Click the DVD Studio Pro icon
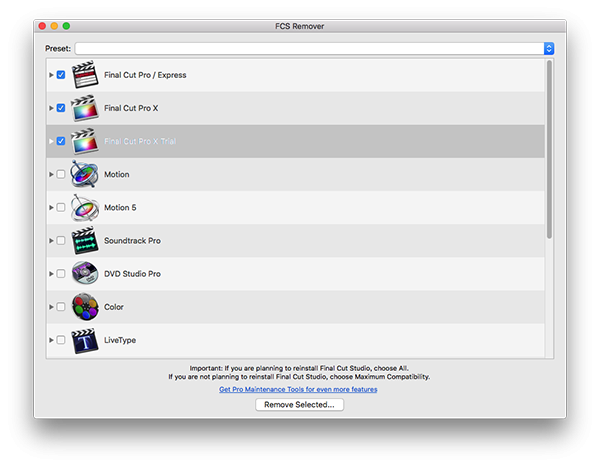 [85, 273]
